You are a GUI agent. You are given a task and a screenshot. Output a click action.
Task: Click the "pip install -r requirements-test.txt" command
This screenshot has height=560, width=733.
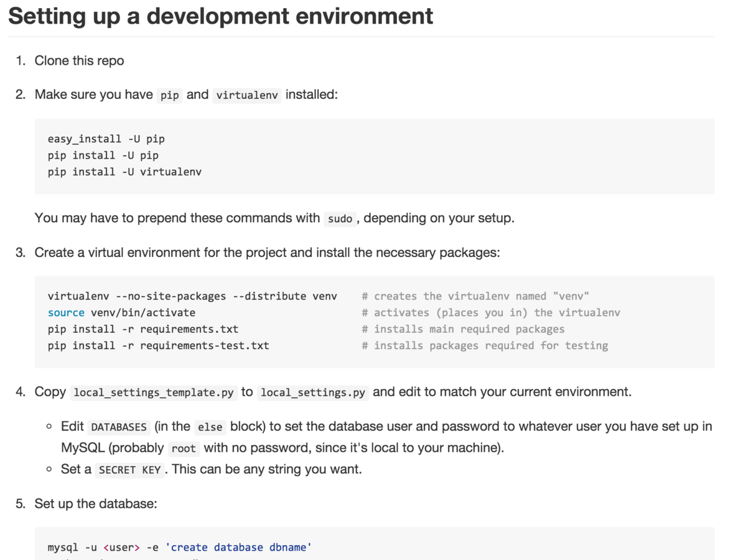point(158,345)
